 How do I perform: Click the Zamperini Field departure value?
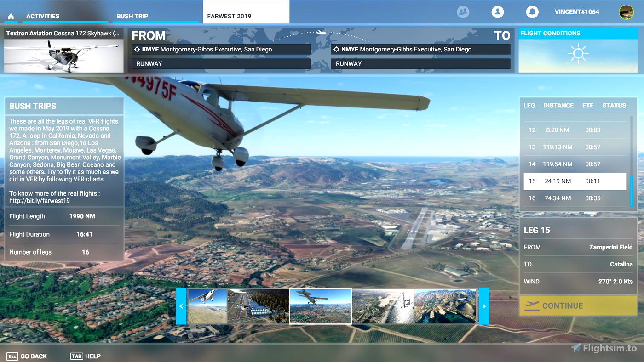(611, 247)
